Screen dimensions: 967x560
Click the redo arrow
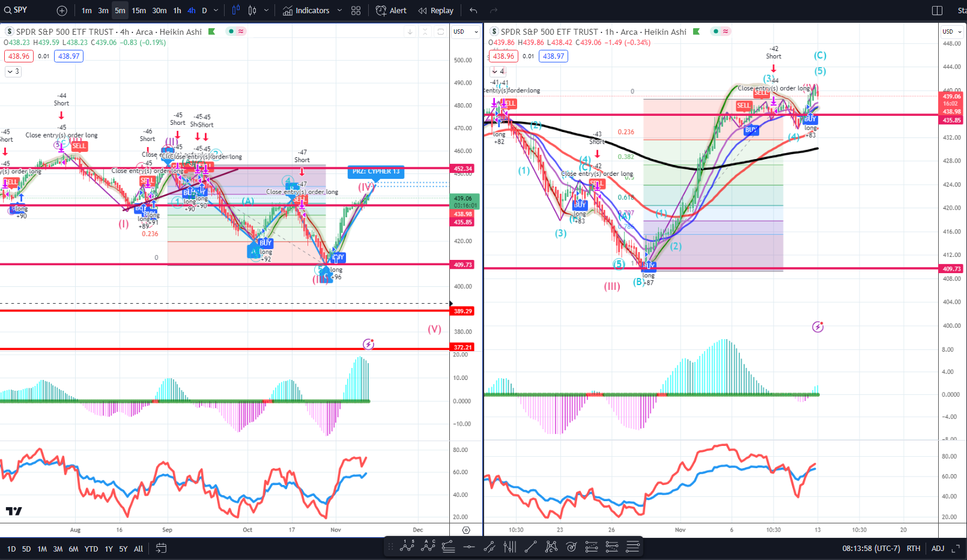tap(494, 11)
